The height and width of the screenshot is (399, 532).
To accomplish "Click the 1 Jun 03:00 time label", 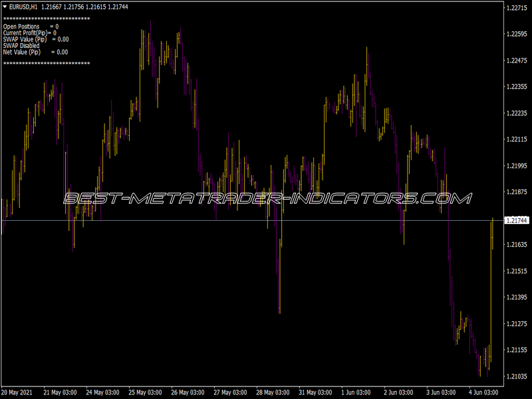I will coord(356,392).
